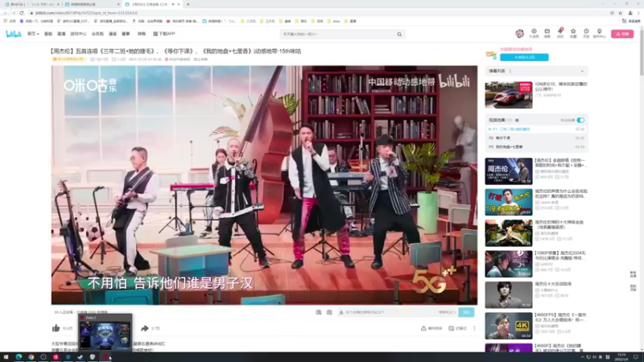The width and height of the screenshot is (644, 362).
Task: Open the 动态 feed icon with badge
Action: pos(560,33)
